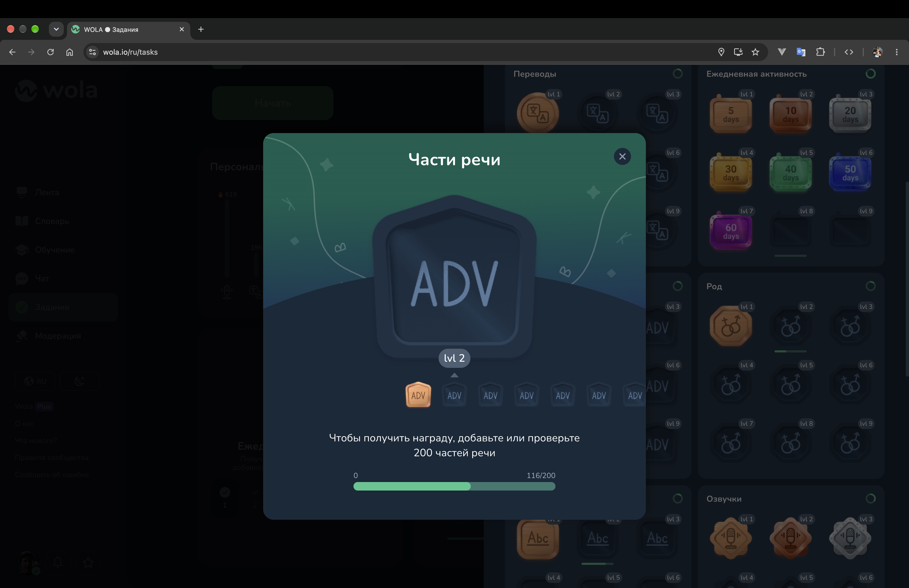The image size is (909, 588).
Task: Open the notifications bell icon
Action: [58, 562]
